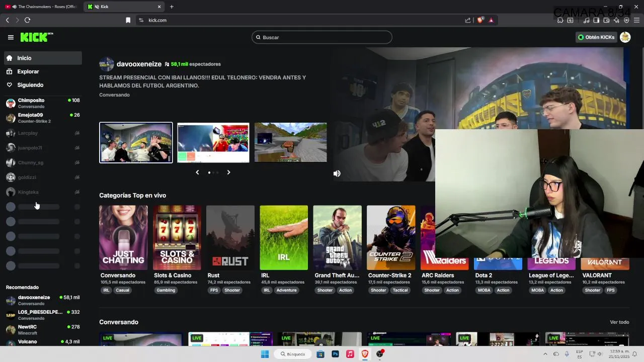Click the MOBA tag under Dota 2
Viewport: 644px width, 362px height.
484,290
